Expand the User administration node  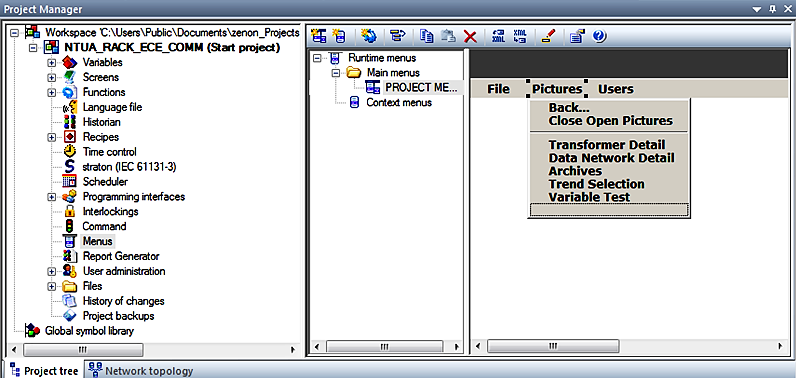pos(51,271)
